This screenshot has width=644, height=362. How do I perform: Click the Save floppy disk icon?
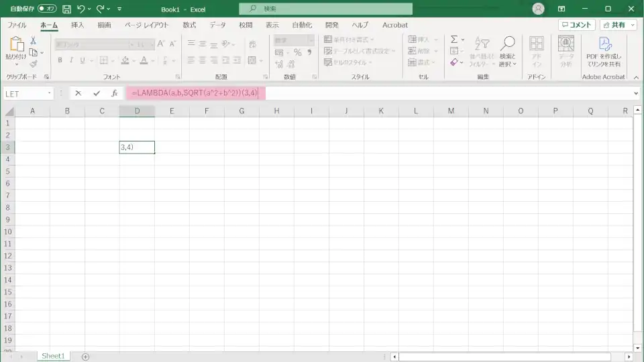pyautogui.click(x=66, y=9)
